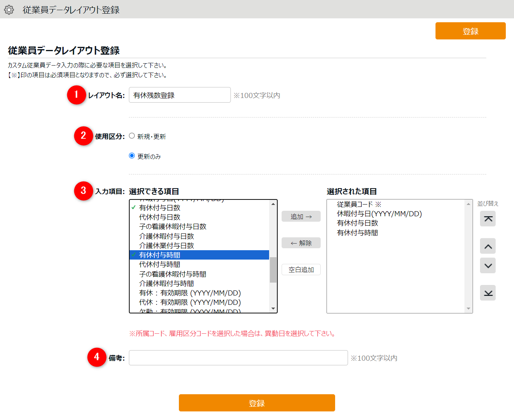Click the 備考 input field
Screen dimensions: 514x420
pyautogui.click(x=238, y=358)
